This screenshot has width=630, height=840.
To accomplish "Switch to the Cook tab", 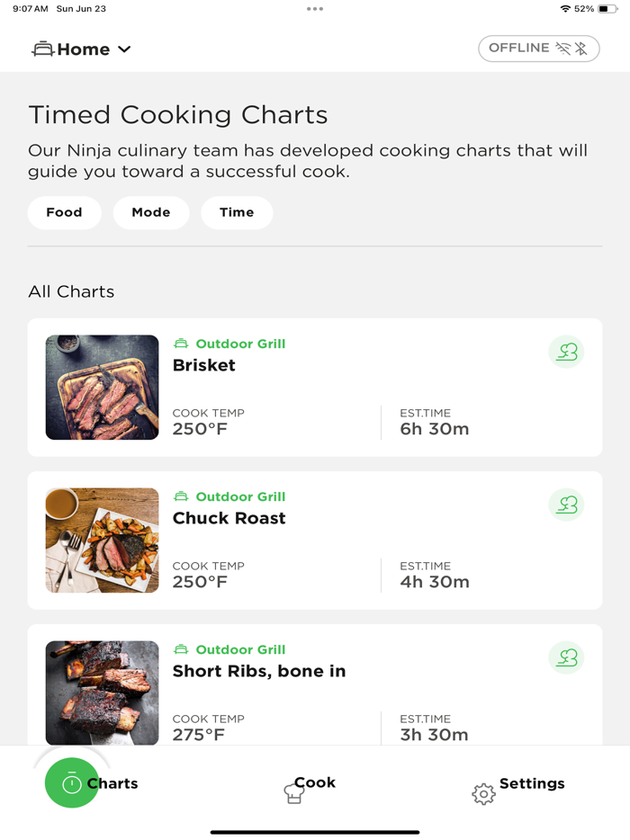I will [x=315, y=782].
